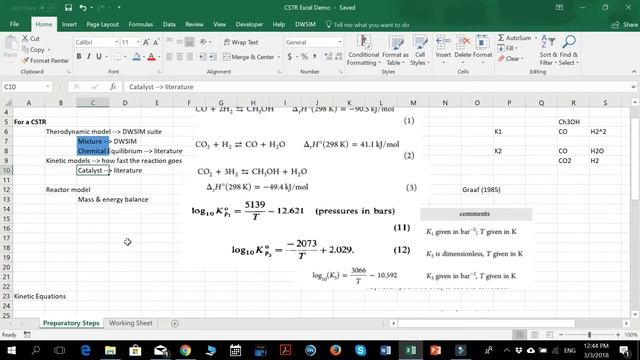This screenshot has height=360, width=640.
Task: Apply accounting dollar number format
Action: pos(290,56)
